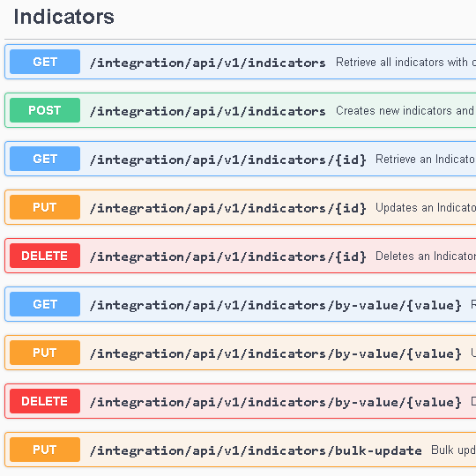Image resolution: width=476 pixels, height=476 pixels.
Task: Open PUT /indicators/by-value/{value} path link
Action: (275, 353)
